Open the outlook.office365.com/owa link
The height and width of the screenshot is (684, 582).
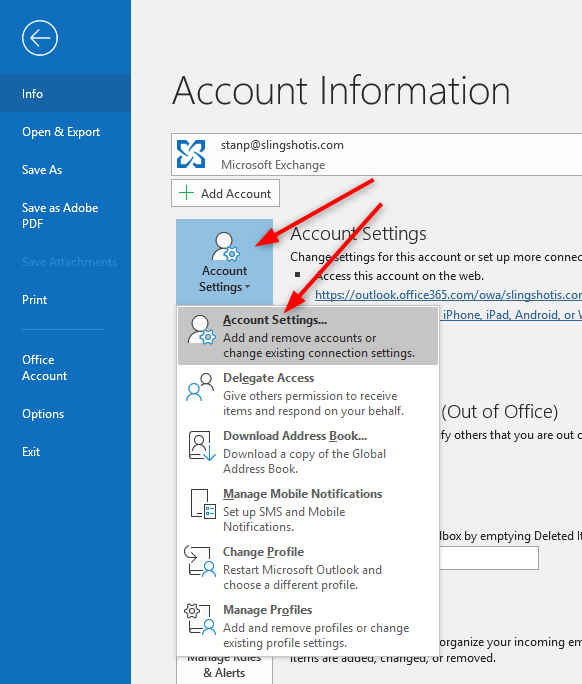pyautogui.click(x=448, y=295)
